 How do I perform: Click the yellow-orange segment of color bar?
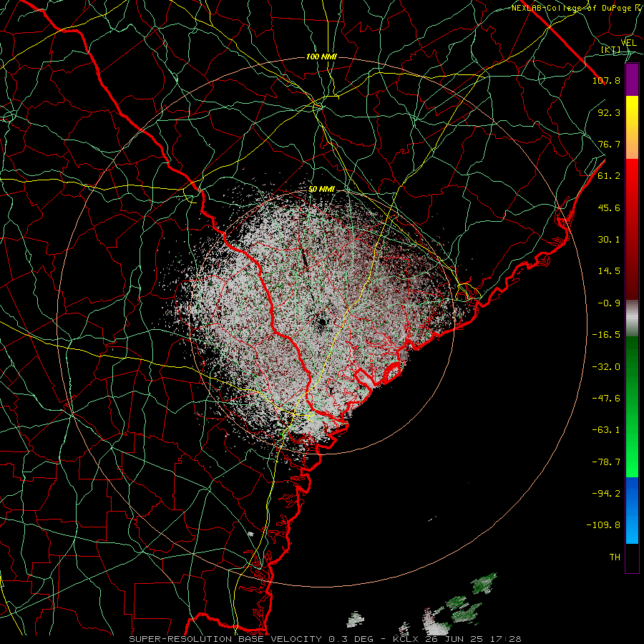pyautogui.click(x=632, y=127)
